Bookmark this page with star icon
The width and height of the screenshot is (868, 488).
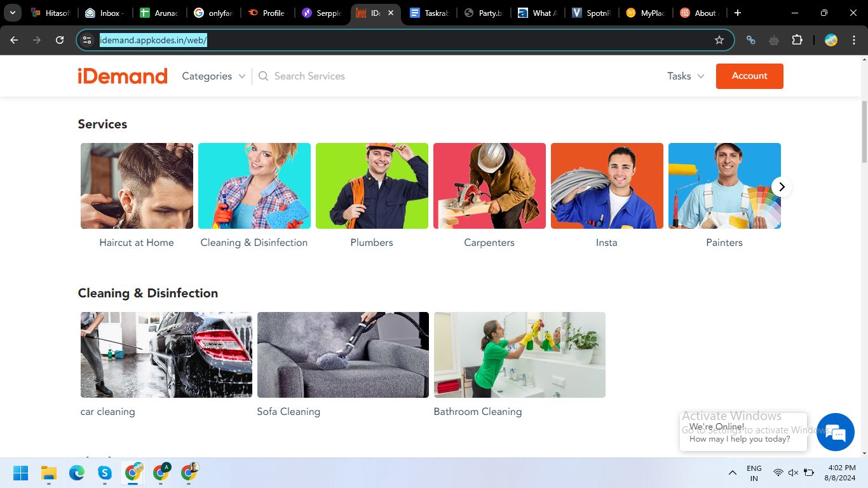pos(719,40)
